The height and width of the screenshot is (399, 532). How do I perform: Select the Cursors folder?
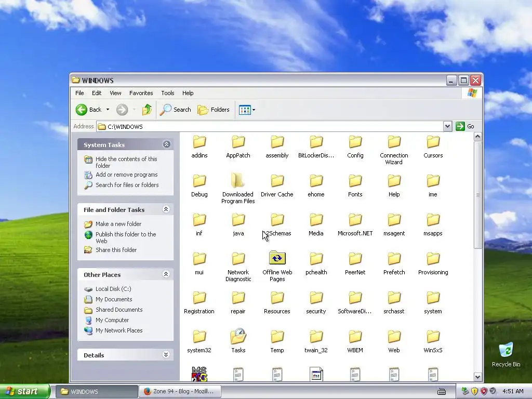[x=433, y=147]
